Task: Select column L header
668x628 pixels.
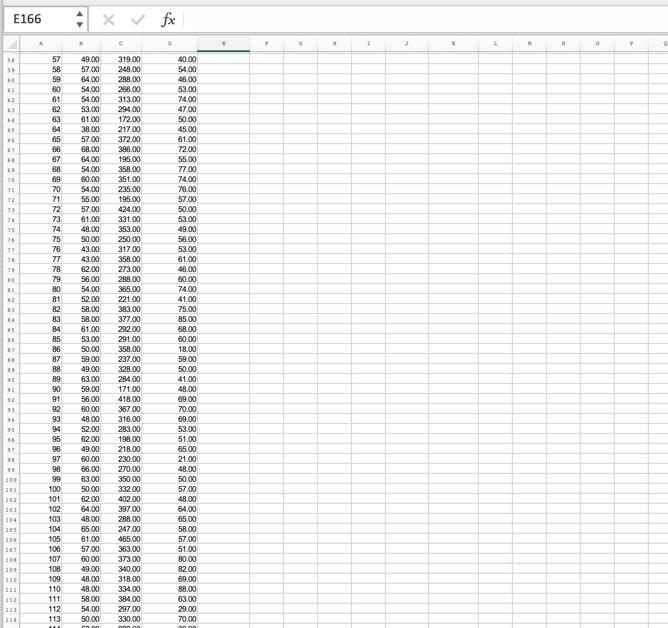Action: [495, 44]
